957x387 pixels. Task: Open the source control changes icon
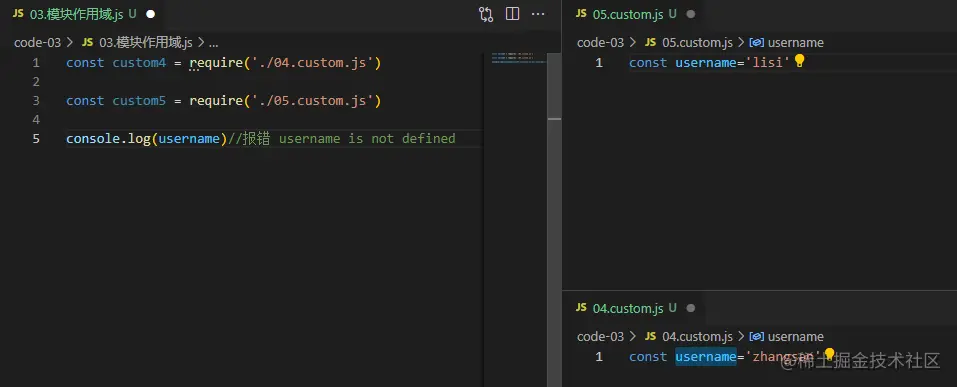click(486, 14)
